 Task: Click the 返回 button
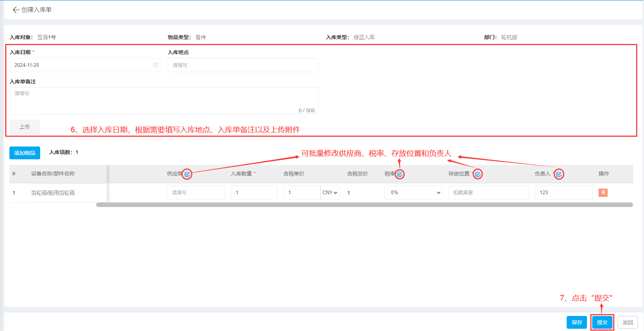click(628, 322)
